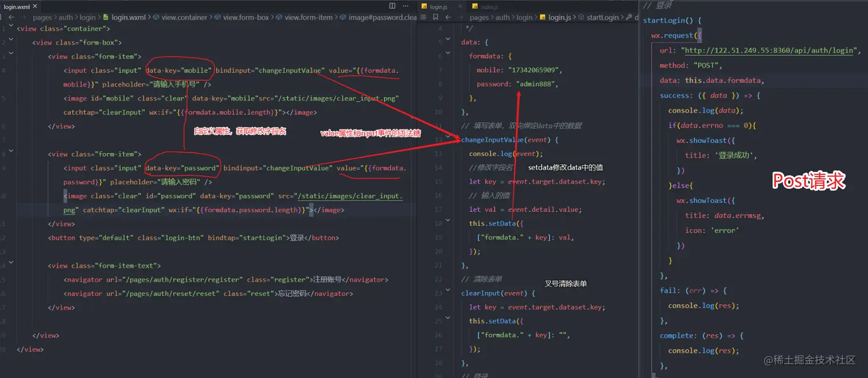The image size is (868, 378).
Task: Open the login folder breadcrumb in the login.js pane
Action: pos(525,17)
